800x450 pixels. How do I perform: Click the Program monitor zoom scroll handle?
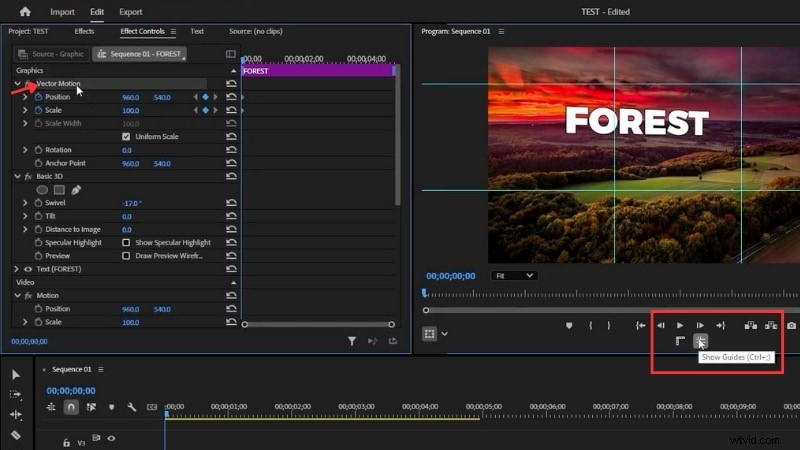click(426, 310)
